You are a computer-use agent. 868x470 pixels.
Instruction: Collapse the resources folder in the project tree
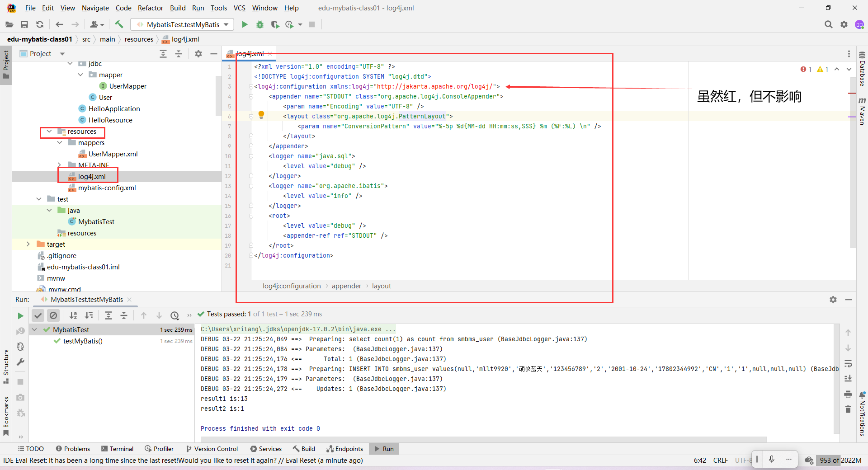[x=49, y=132]
